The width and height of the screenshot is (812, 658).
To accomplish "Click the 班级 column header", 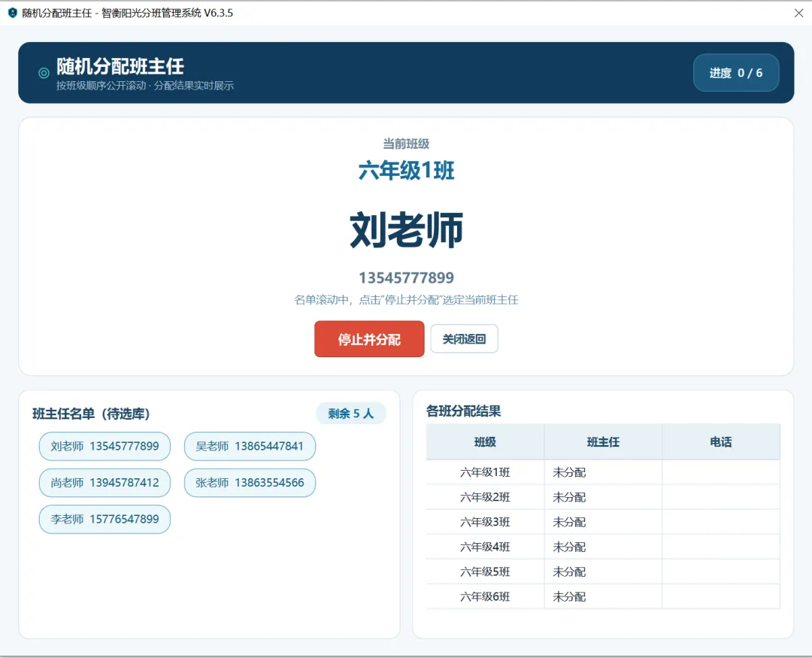I will (x=485, y=442).
